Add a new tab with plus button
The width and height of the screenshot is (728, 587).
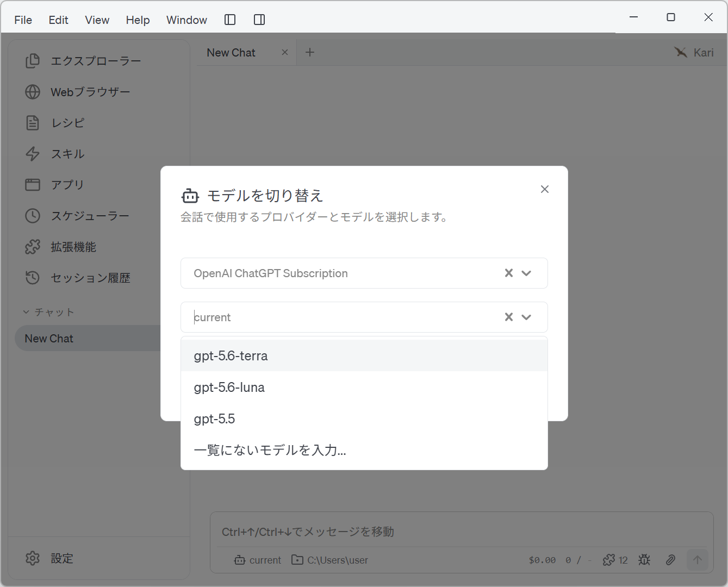point(310,52)
